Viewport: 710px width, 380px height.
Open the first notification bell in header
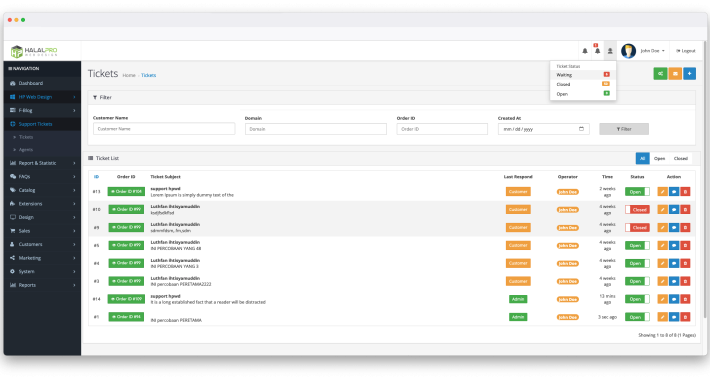click(x=585, y=51)
